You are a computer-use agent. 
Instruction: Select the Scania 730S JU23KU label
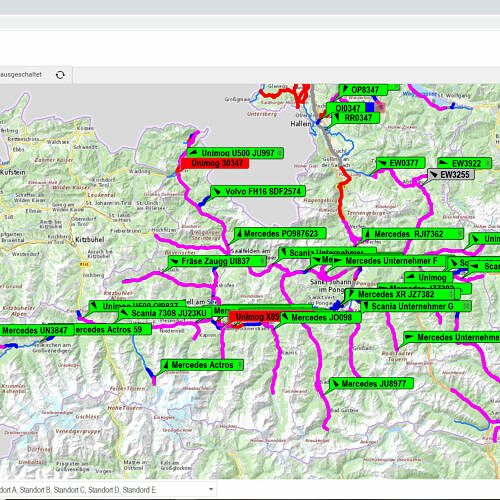(x=165, y=313)
